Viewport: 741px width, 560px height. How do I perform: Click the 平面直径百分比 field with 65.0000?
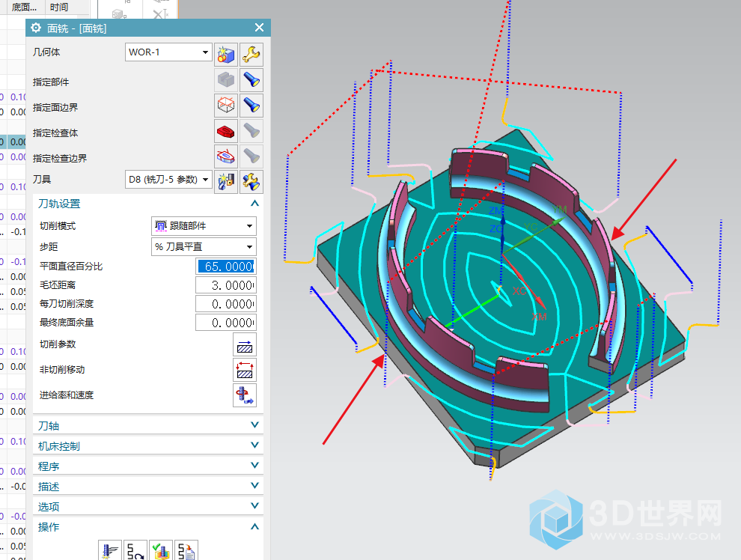(226, 267)
